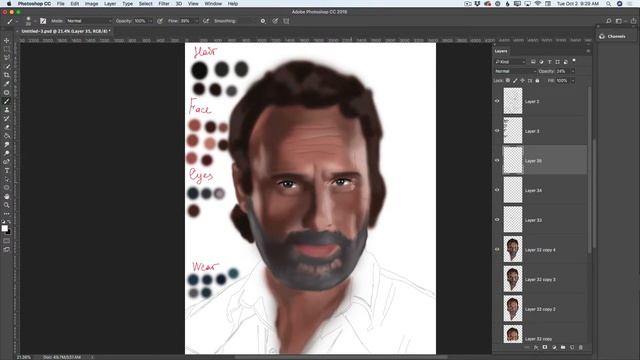Toggle visibility of Layer 34
The image size is (640, 360).
[497, 190]
